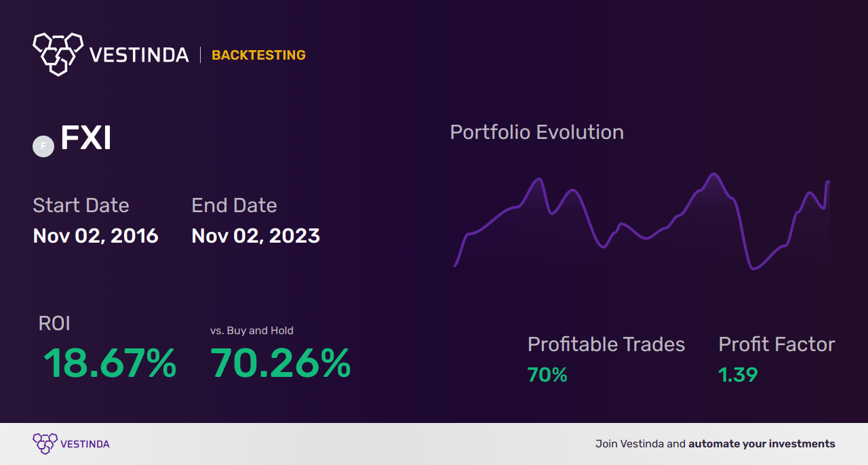
Task: Click the Profit Factor 1.39 value
Action: point(738,375)
